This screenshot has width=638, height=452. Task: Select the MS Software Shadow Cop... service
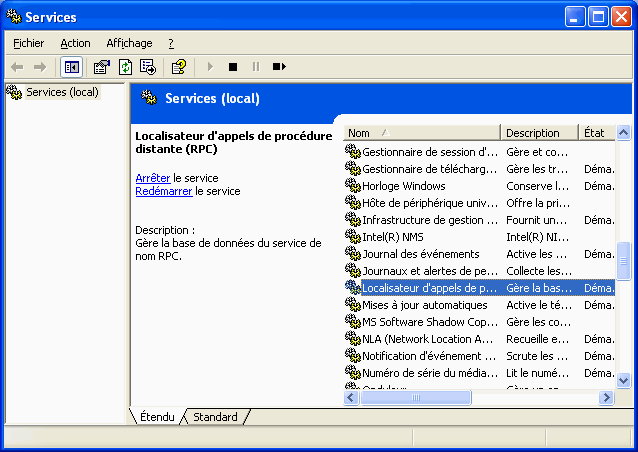tap(480, 322)
